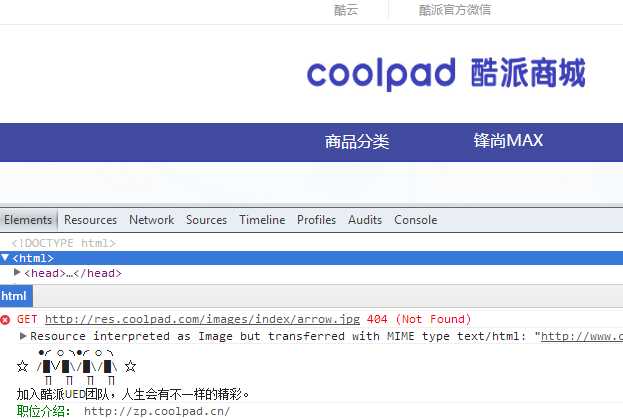Click the 404 (Not Found) status text

(x=419, y=319)
